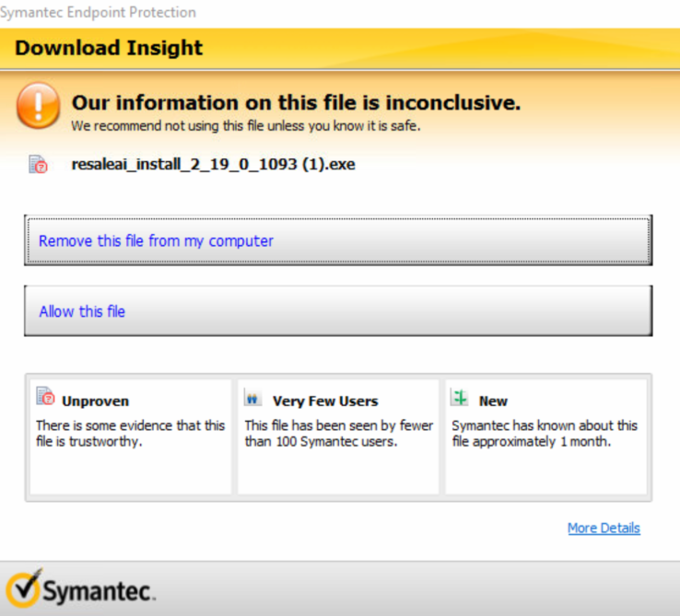Viewport: 680px width, 616px height.
Task: Click 'fewer than 100 Symantec users' text
Action: click(x=339, y=434)
